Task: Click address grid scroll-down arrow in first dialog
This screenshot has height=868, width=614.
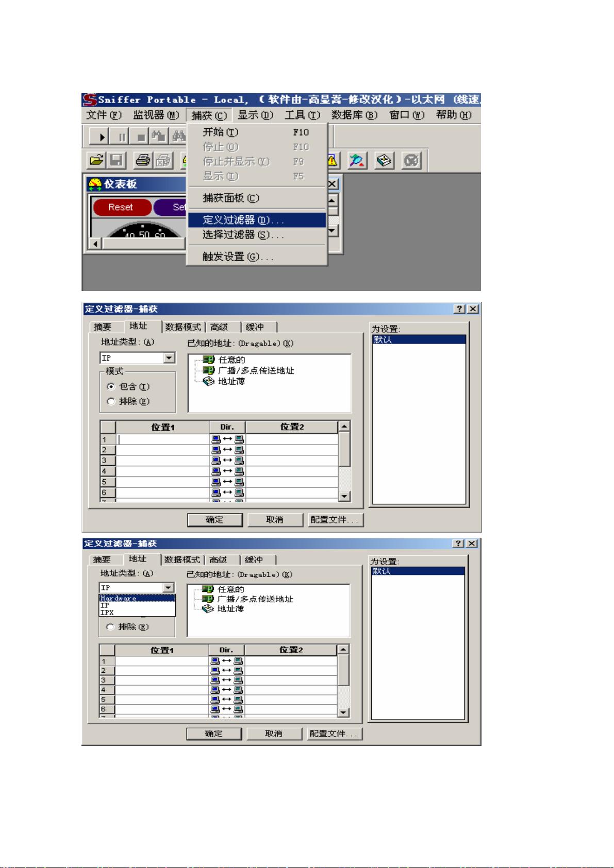Action: click(x=344, y=496)
